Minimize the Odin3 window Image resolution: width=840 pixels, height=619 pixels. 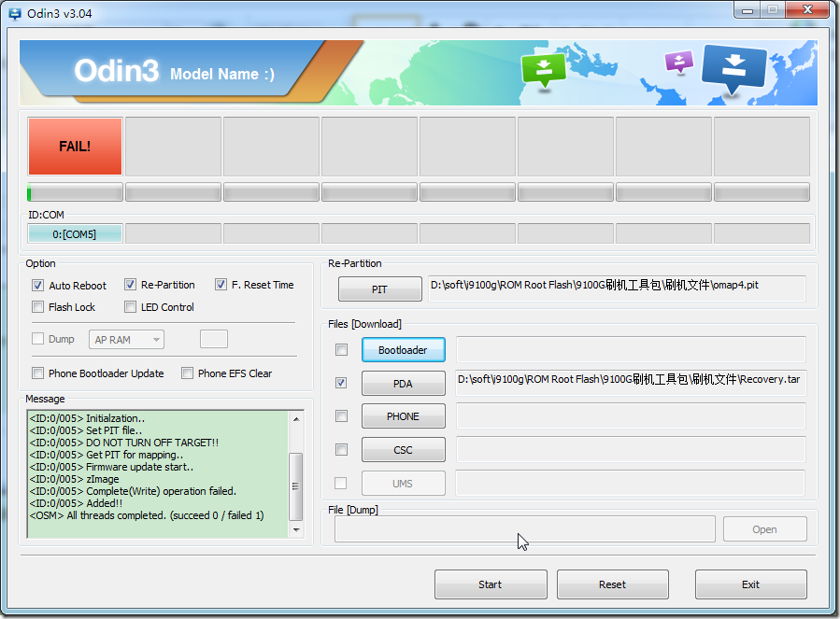747,10
